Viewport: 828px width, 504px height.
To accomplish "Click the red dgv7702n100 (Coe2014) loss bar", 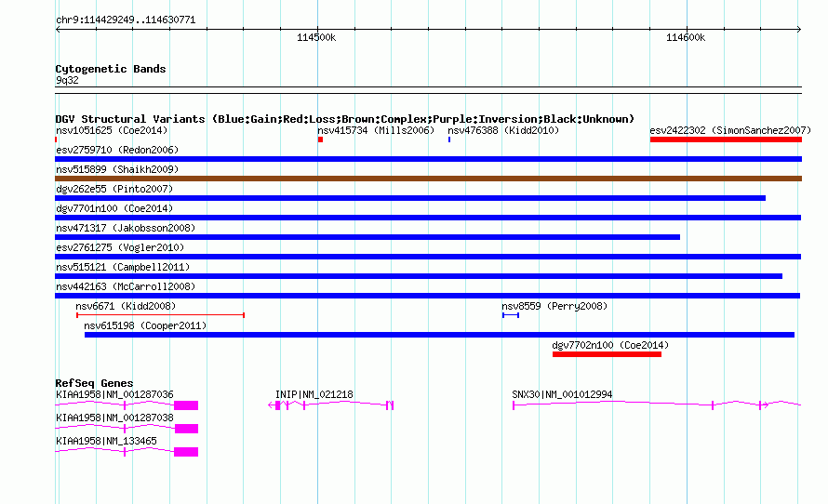I will pyautogui.click(x=607, y=354).
